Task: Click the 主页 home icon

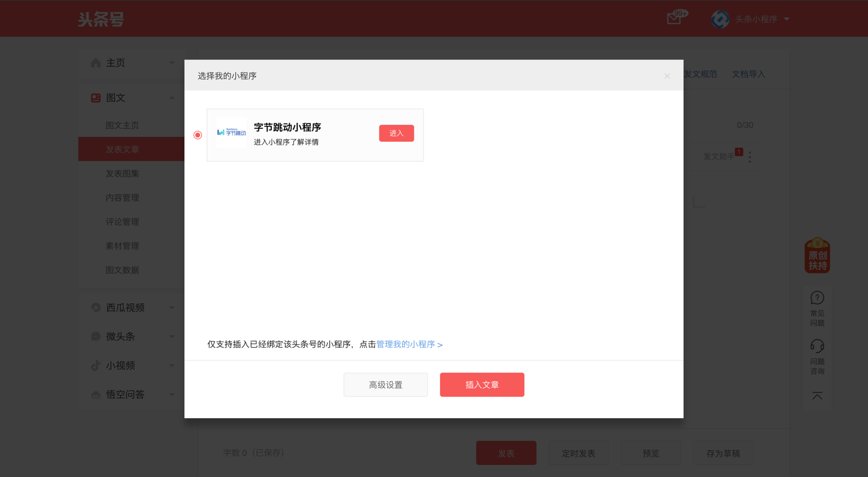Action: click(96, 63)
